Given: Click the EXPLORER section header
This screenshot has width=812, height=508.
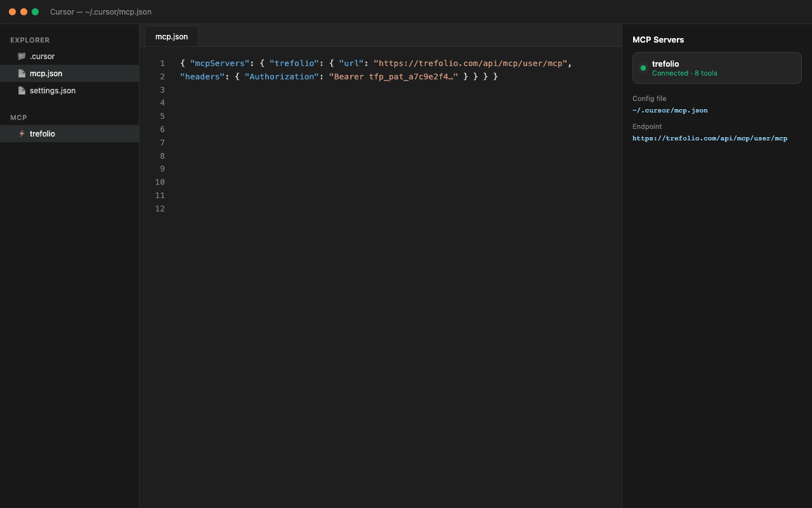Looking at the screenshot, I should click(30, 40).
